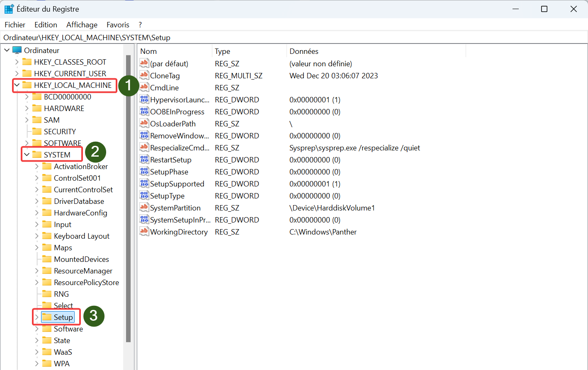Click the DWORD icon of HypervisorLaunch value
The image size is (588, 370).
pyautogui.click(x=144, y=99)
